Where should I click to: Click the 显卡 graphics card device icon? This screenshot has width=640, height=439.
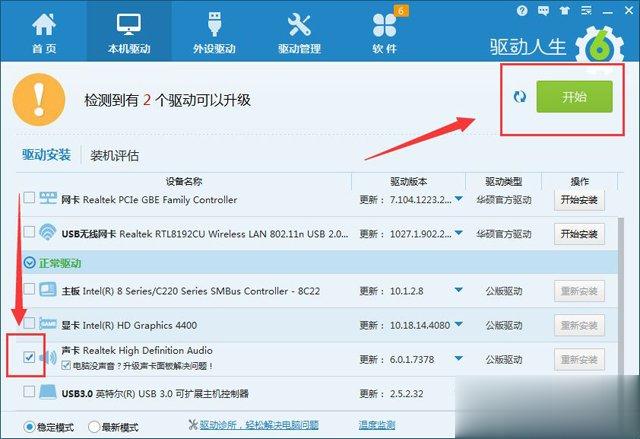[x=48, y=324]
